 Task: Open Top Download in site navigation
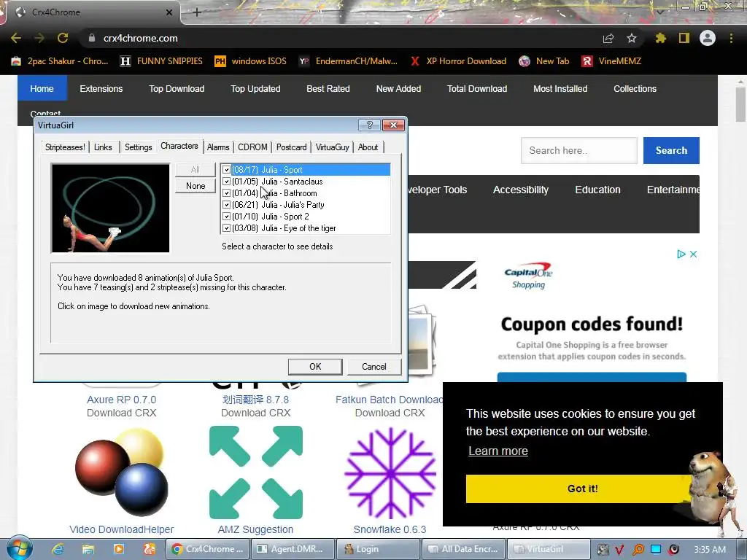(x=177, y=88)
